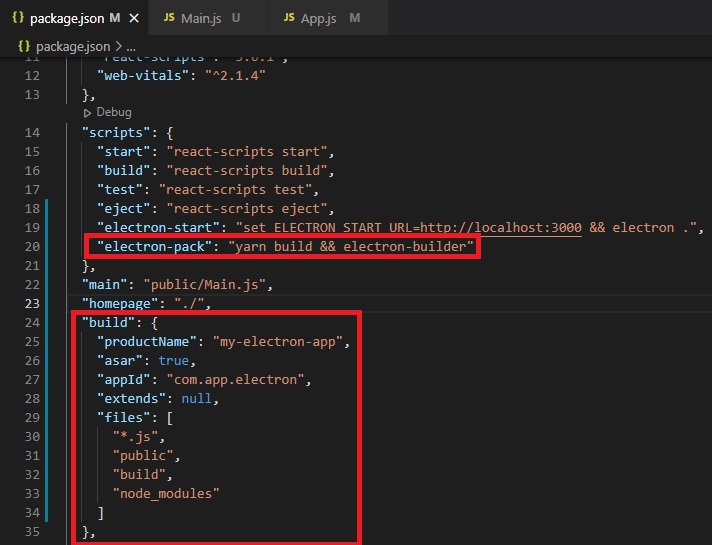Click the "scripts" key
Viewport: 712px width, 545px height.
pos(116,133)
